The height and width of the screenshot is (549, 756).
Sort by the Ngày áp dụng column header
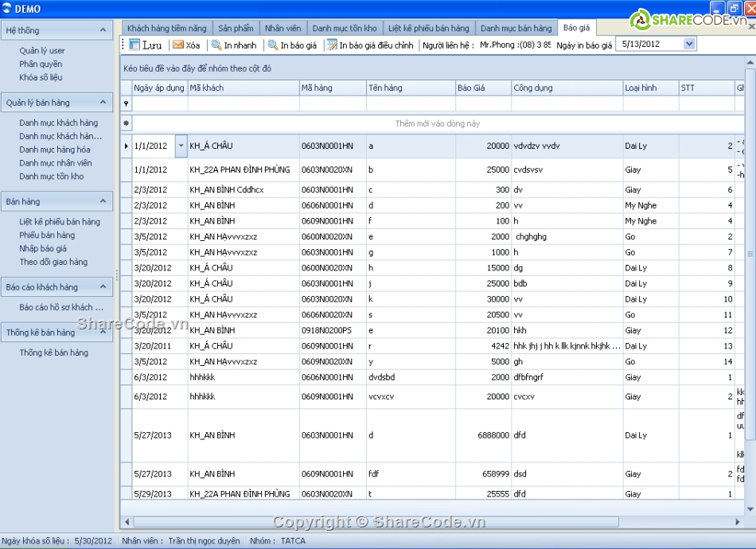160,88
